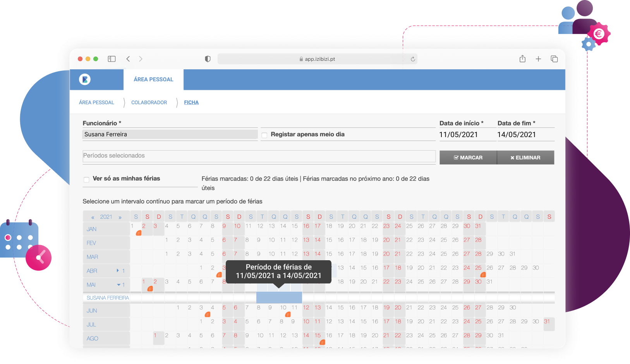Open COLABORADOR breadcrumb item

point(149,103)
